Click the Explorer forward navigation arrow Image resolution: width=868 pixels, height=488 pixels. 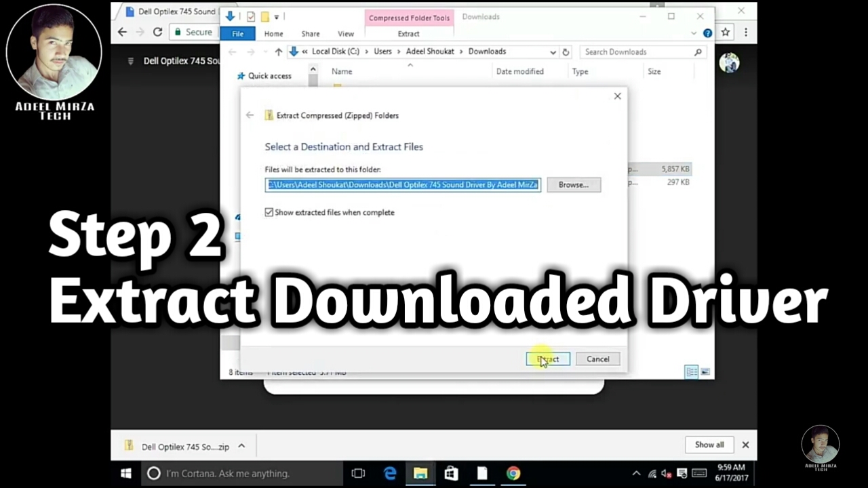[252, 52]
